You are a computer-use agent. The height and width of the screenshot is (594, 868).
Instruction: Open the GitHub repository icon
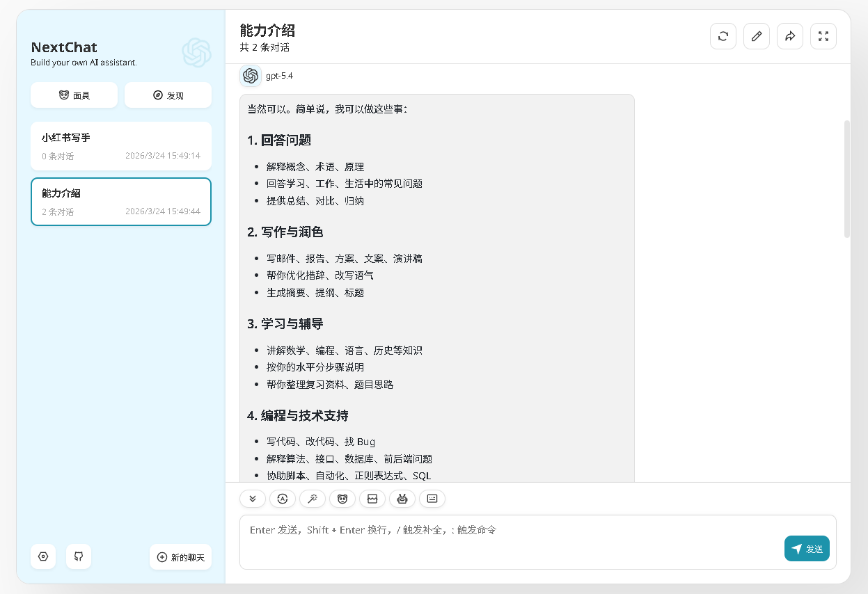pos(79,556)
